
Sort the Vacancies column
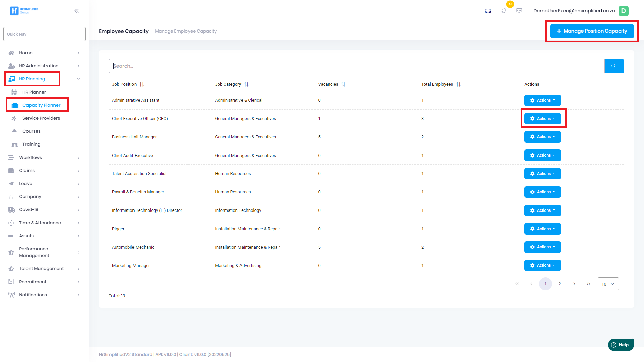343,84
